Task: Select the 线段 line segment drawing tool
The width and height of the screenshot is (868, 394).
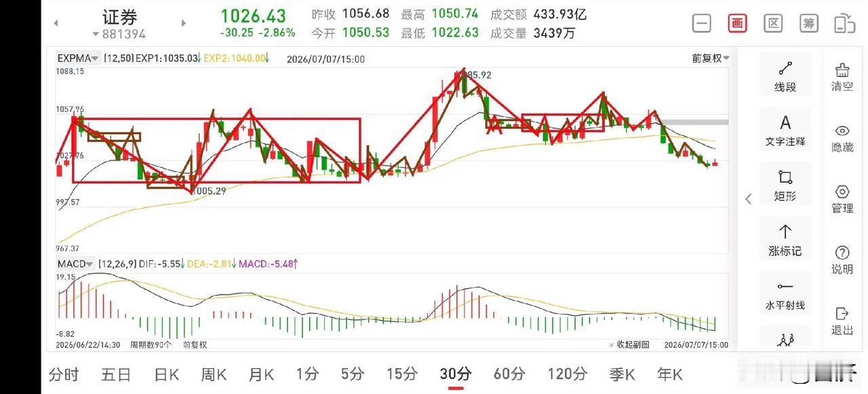Action: point(785,77)
